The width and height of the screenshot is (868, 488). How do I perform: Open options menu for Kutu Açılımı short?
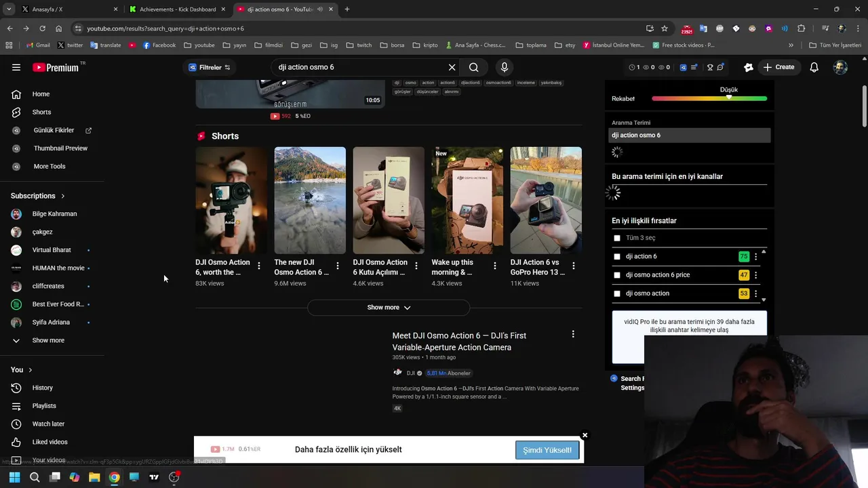tap(416, 266)
